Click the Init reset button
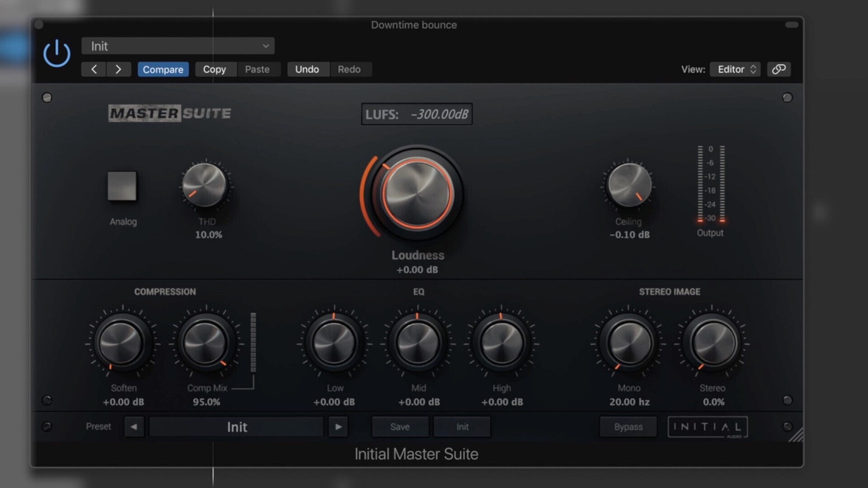The height and width of the screenshot is (488, 868). pos(462,427)
